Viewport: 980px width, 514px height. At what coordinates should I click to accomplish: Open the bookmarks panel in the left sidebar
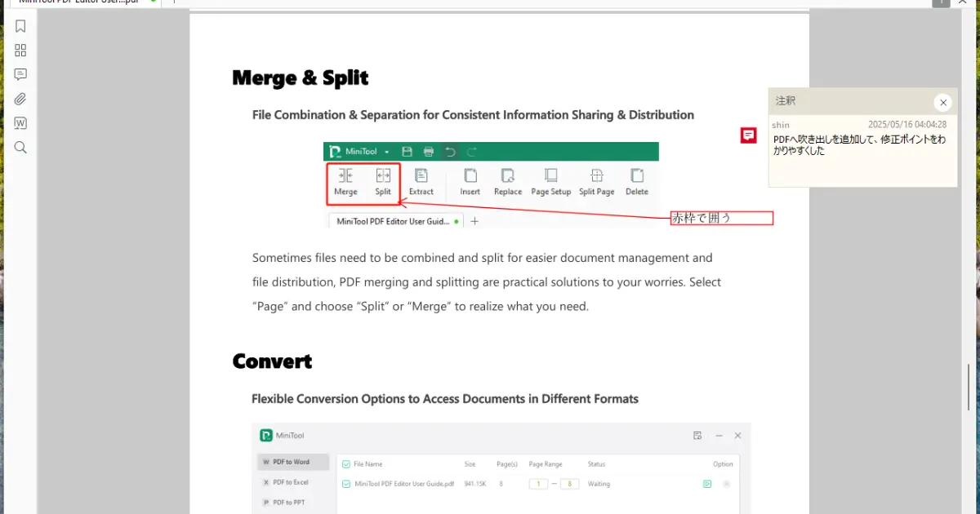[20, 26]
